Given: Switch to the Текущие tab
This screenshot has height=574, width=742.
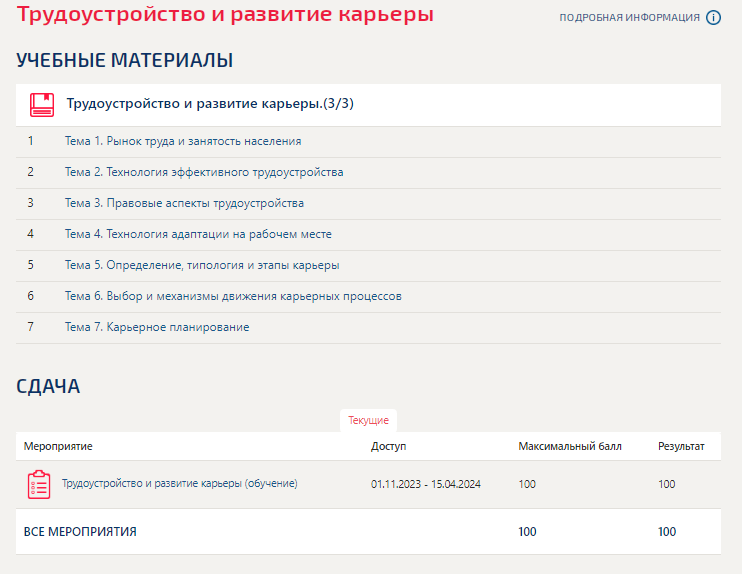Looking at the screenshot, I should [368, 420].
